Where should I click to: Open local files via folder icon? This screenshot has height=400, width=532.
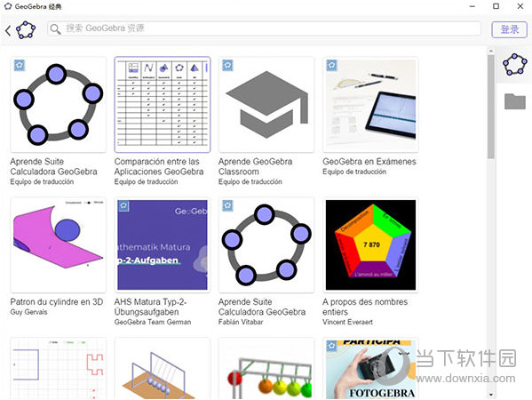tap(515, 100)
